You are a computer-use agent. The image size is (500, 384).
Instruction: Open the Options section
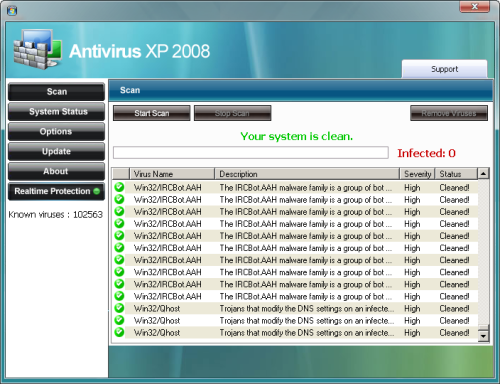[x=56, y=131]
